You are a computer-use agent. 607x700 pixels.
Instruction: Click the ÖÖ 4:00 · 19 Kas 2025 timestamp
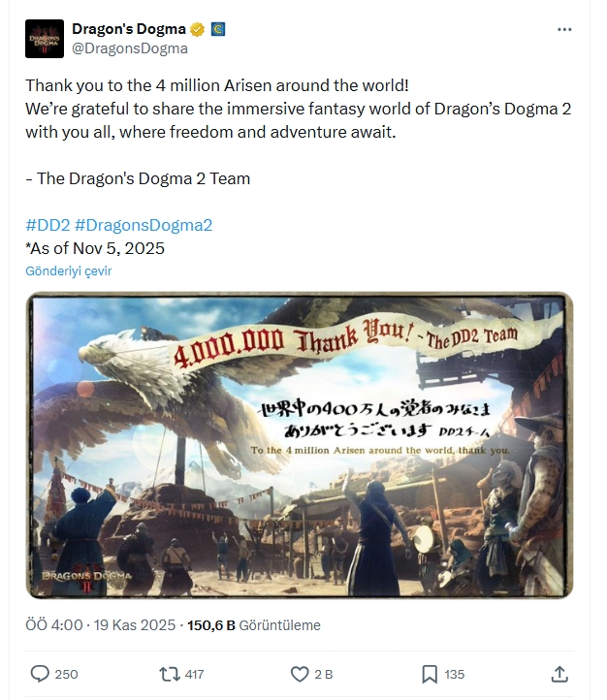[x=101, y=625]
